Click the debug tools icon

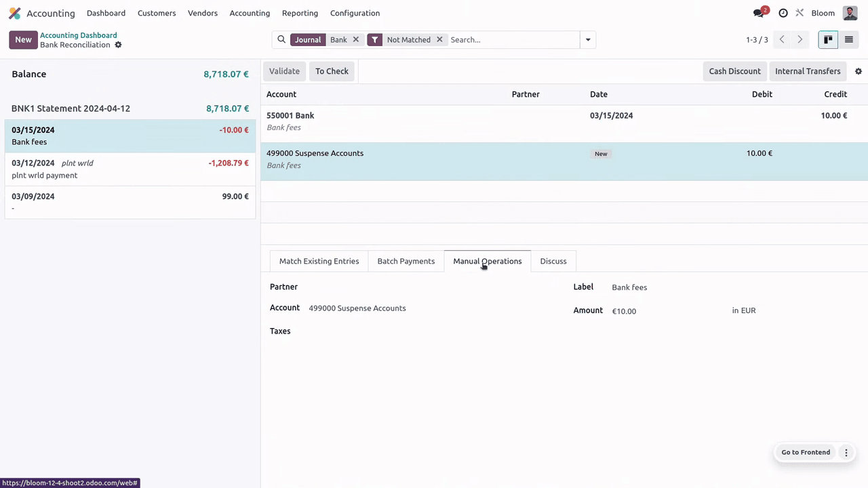coord(800,13)
